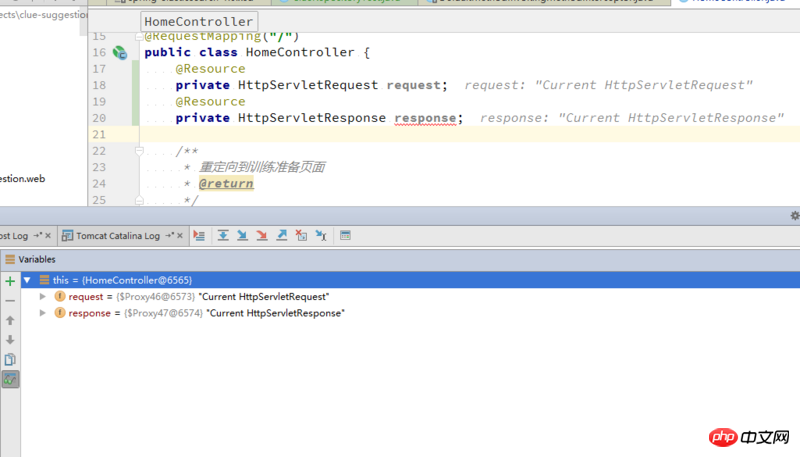Click the Drop Frame icon
800x457 pixels.
coord(301,236)
